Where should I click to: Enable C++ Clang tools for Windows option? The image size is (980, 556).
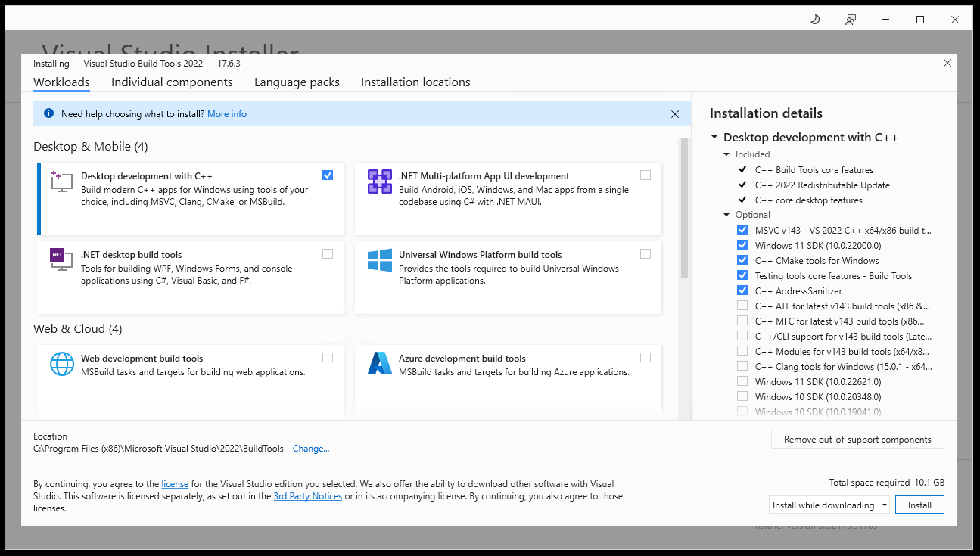742,367
